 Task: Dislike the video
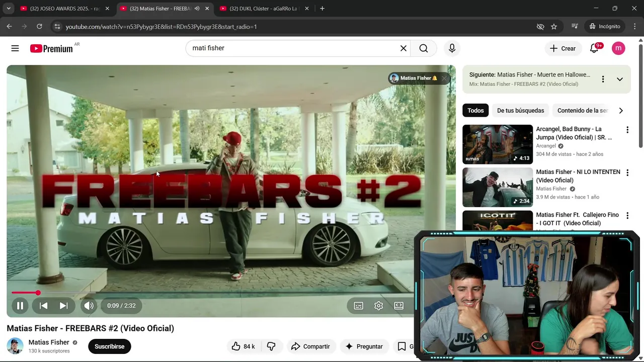point(271,346)
